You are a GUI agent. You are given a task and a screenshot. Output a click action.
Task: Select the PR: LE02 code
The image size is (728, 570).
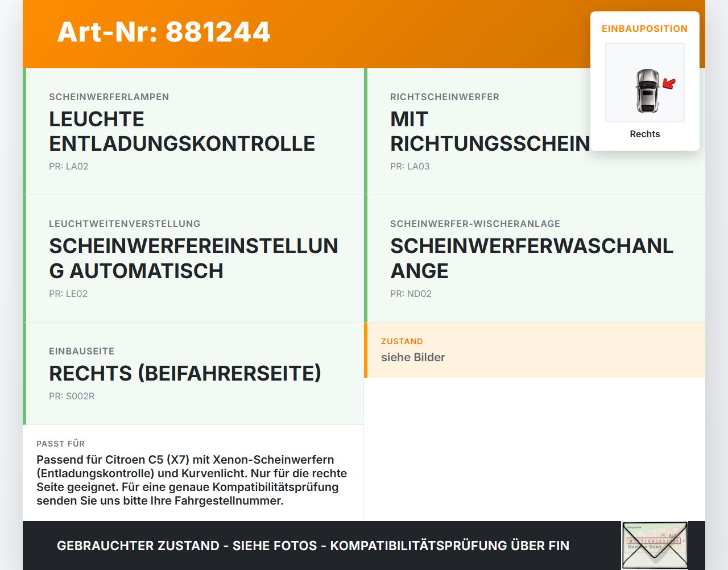click(68, 294)
